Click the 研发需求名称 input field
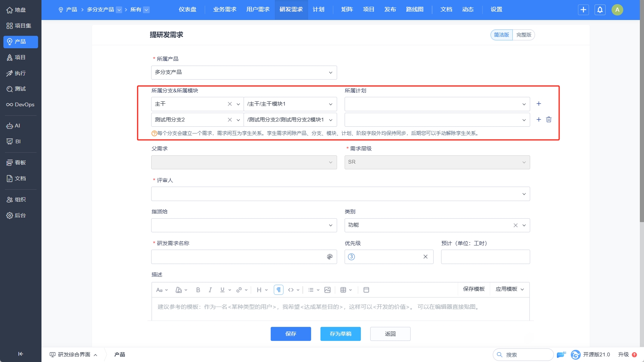644x362 pixels. pos(238,257)
